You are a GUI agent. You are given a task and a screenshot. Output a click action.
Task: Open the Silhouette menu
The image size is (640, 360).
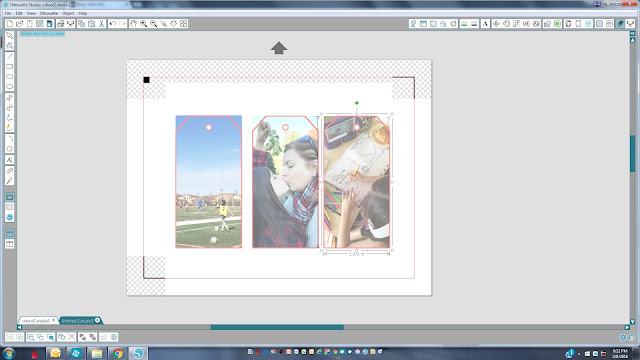click(x=49, y=13)
